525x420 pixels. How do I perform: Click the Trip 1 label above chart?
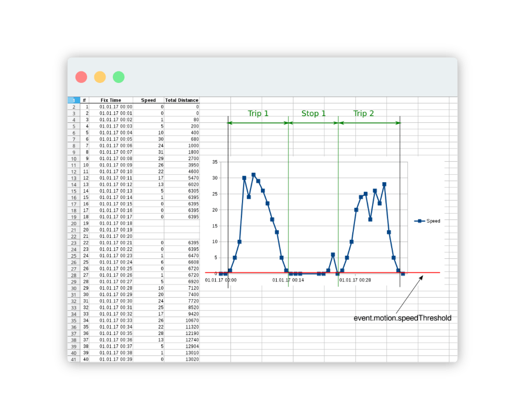point(258,113)
